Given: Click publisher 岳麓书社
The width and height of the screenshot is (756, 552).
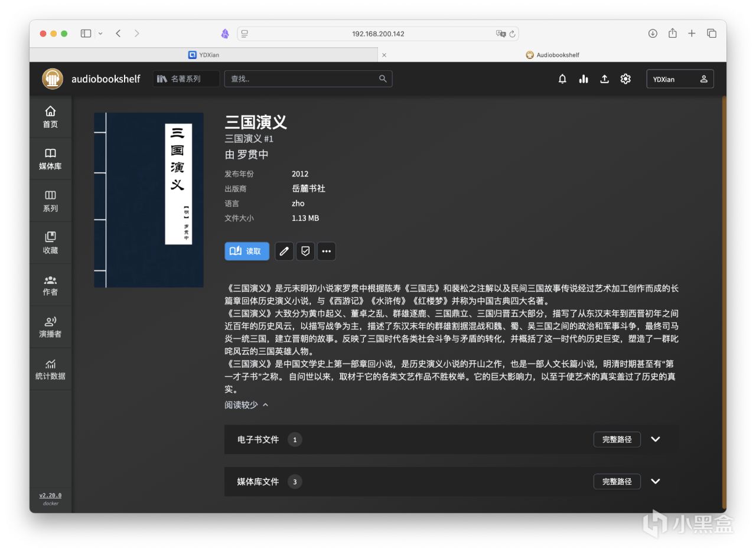Looking at the screenshot, I should 308,189.
